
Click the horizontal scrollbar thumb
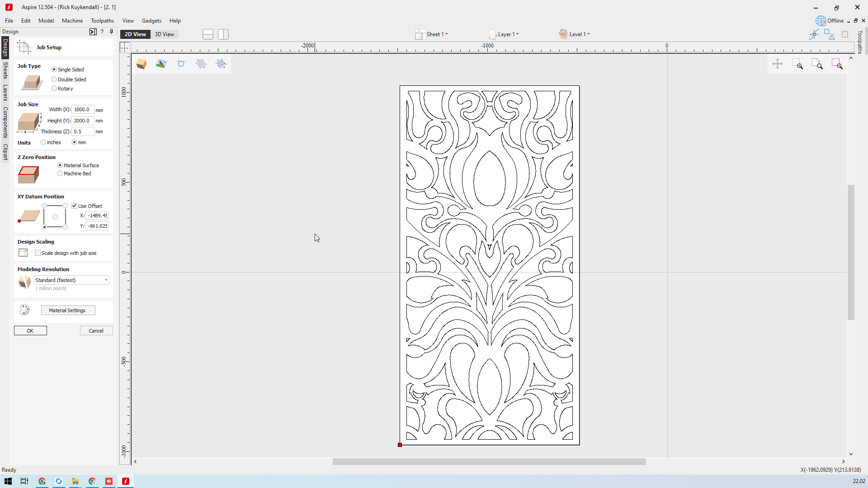(x=489, y=462)
